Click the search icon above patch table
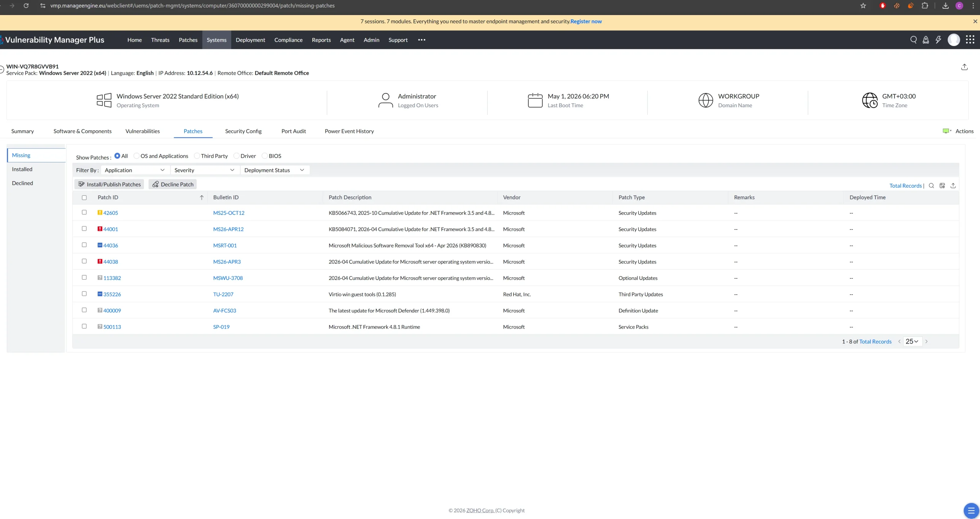Viewport: 980px width, 519px height. pos(931,186)
